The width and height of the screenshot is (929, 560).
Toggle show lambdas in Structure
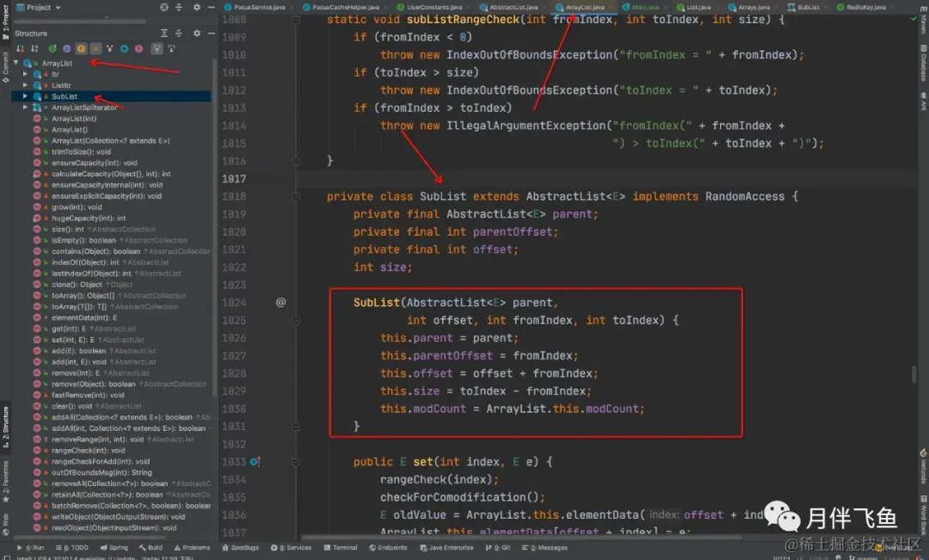coord(138,48)
